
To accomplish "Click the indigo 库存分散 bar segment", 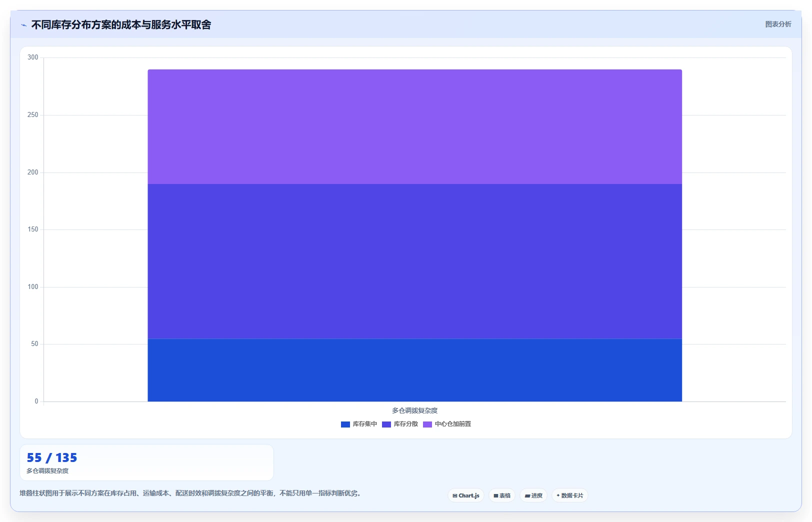I will [x=414, y=261].
